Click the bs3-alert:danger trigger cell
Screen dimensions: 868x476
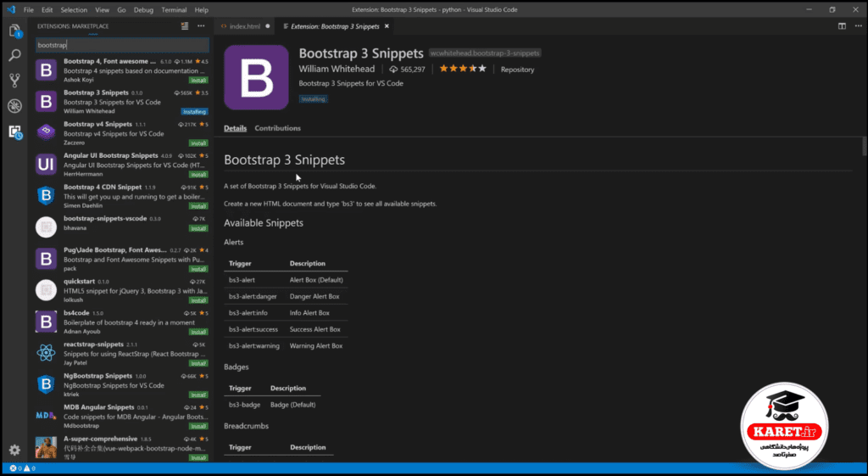tap(253, 296)
